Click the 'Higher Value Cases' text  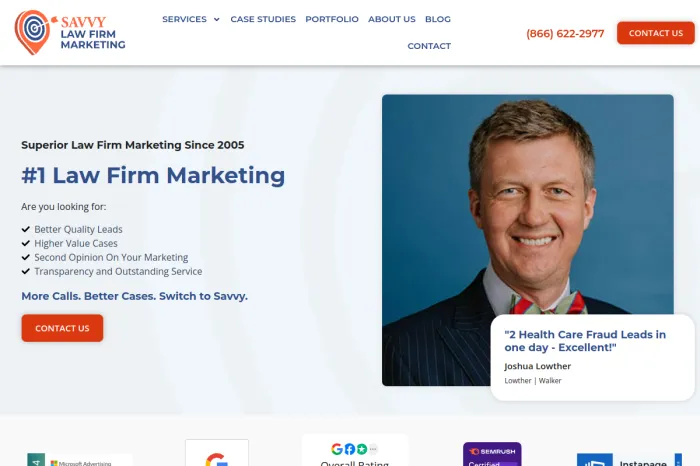click(76, 243)
